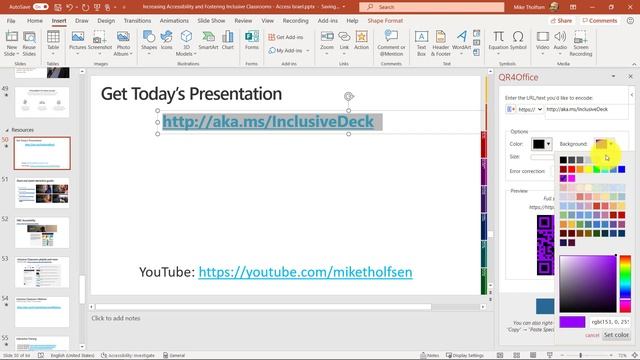The image size is (640, 360).
Task: Click the Notes button in the status bar
Action: point(429,356)
